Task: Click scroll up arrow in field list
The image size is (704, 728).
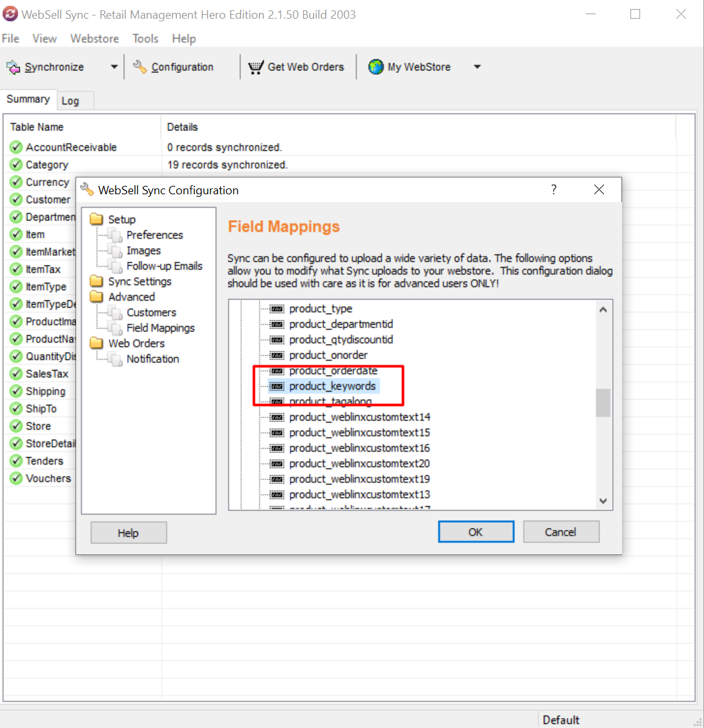Action: pos(603,310)
